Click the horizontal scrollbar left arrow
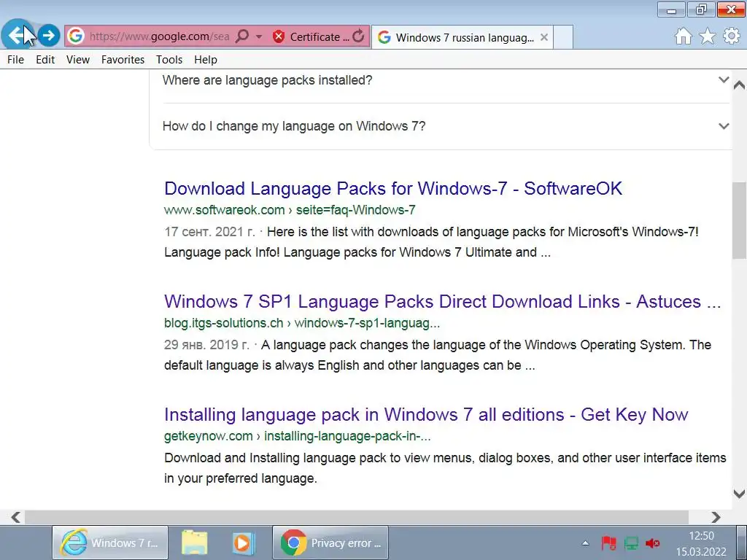This screenshot has width=747, height=560. pyautogui.click(x=16, y=517)
